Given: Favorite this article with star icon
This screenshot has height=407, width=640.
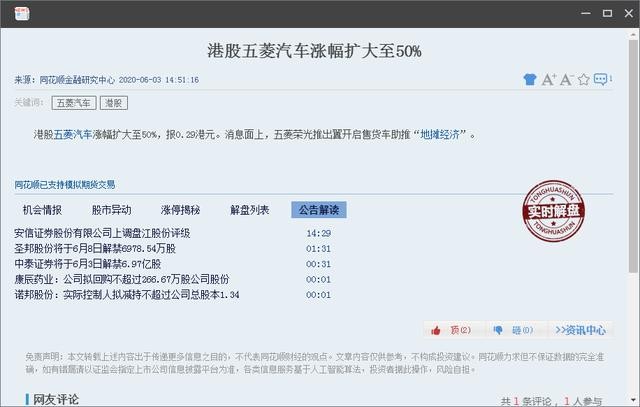Looking at the screenshot, I should point(584,79).
